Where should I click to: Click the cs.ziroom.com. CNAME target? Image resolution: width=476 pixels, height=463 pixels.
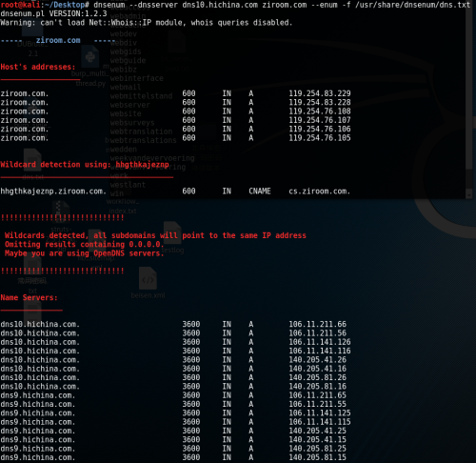(x=319, y=191)
